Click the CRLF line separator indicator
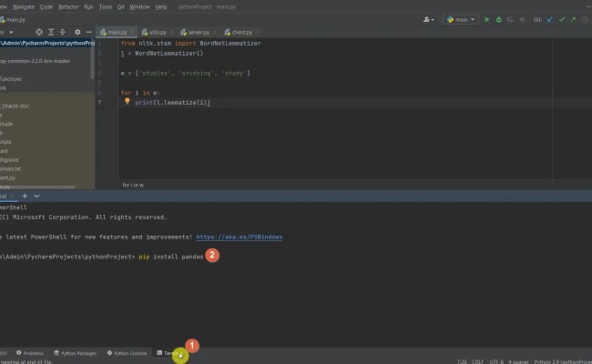Viewport: 592px width, 364px height. [x=477, y=361]
